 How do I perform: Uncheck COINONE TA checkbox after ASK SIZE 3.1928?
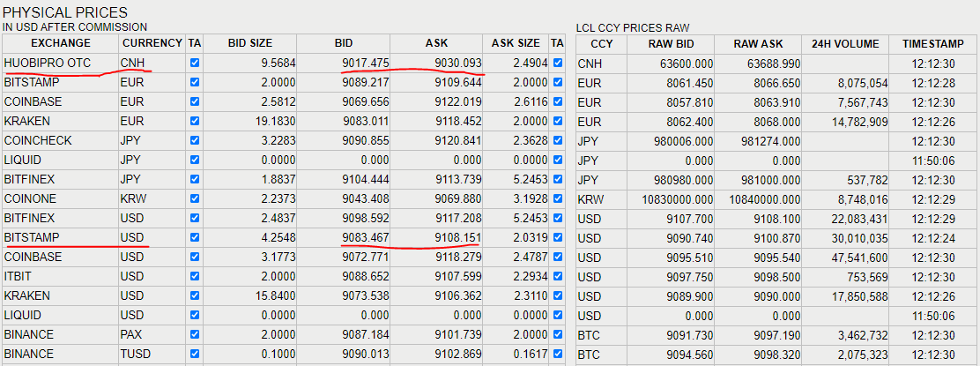(x=558, y=198)
